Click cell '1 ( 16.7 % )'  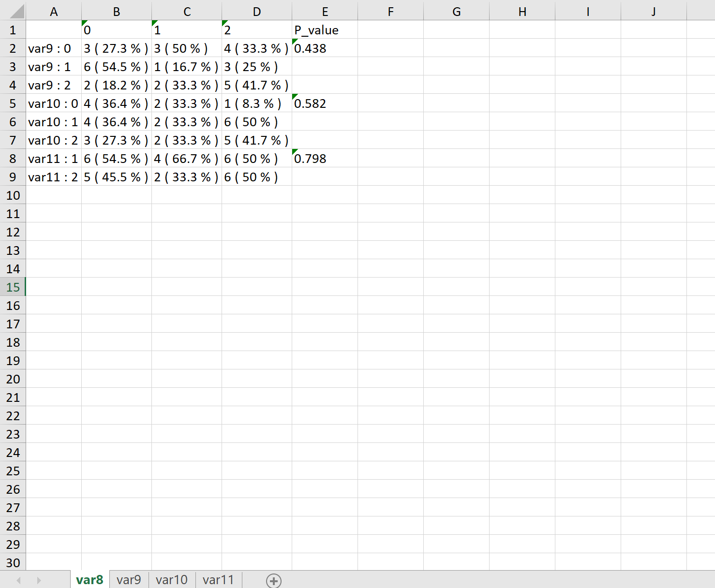pos(187,67)
